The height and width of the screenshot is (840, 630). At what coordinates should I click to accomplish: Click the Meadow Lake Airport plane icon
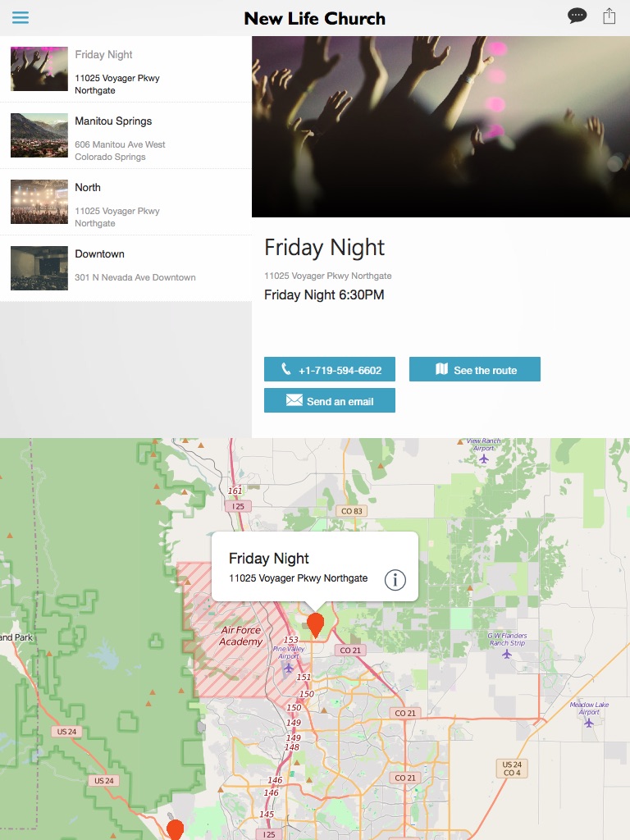pos(589,723)
